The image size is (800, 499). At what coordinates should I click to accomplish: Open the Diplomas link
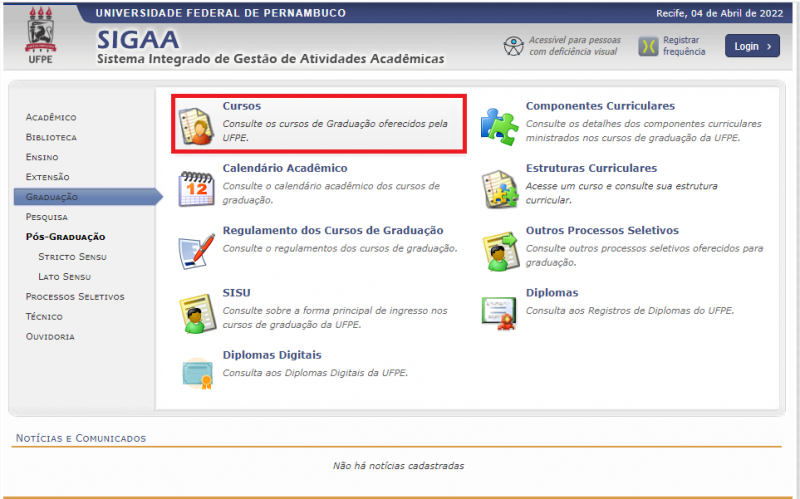pyautogui.click(x=552, y=292)
